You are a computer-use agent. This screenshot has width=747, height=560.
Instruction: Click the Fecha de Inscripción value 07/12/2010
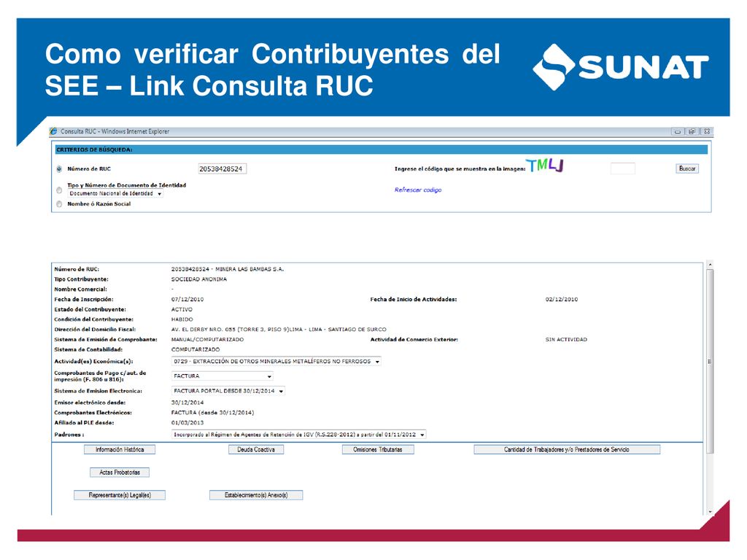(x=187, y=300)
